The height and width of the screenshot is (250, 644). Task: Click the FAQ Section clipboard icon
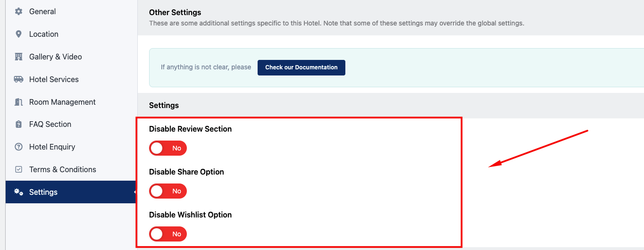pyautogui.click(x=18, y=124)
